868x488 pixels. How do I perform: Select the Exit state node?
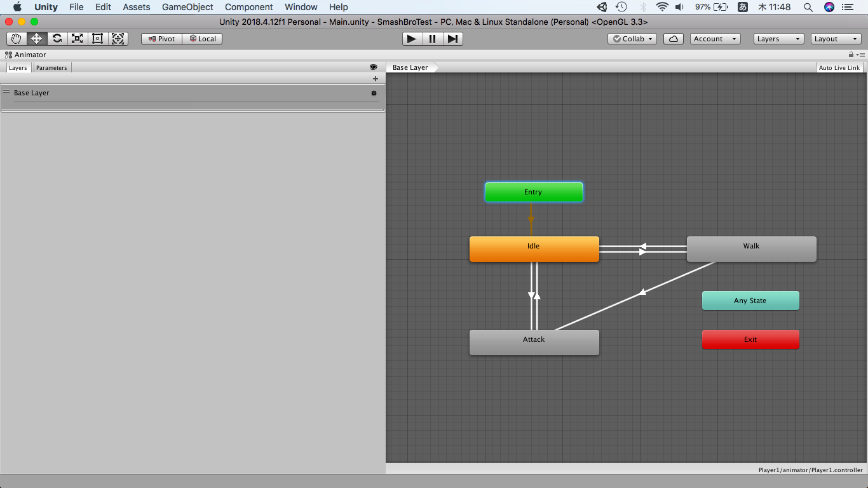click(750, 339)
